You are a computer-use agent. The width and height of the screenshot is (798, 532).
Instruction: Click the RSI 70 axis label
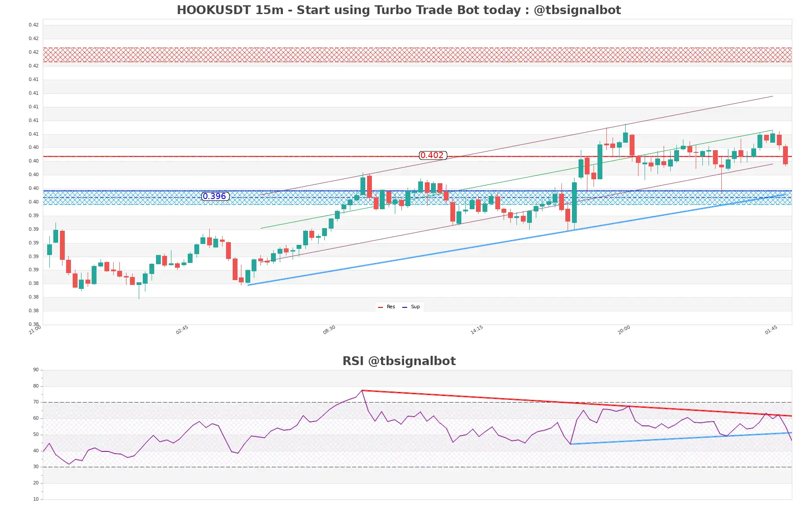pyautogui.click(x=36, y=402)
